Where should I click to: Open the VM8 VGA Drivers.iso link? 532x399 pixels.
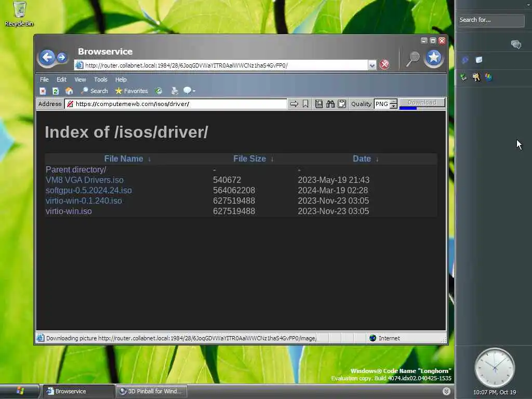click(85, 180)
